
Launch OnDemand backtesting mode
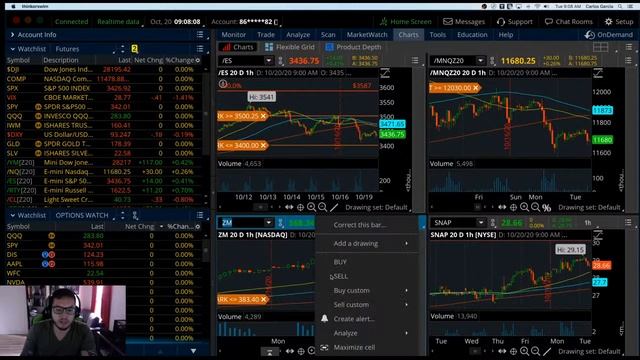coord(609,35)
